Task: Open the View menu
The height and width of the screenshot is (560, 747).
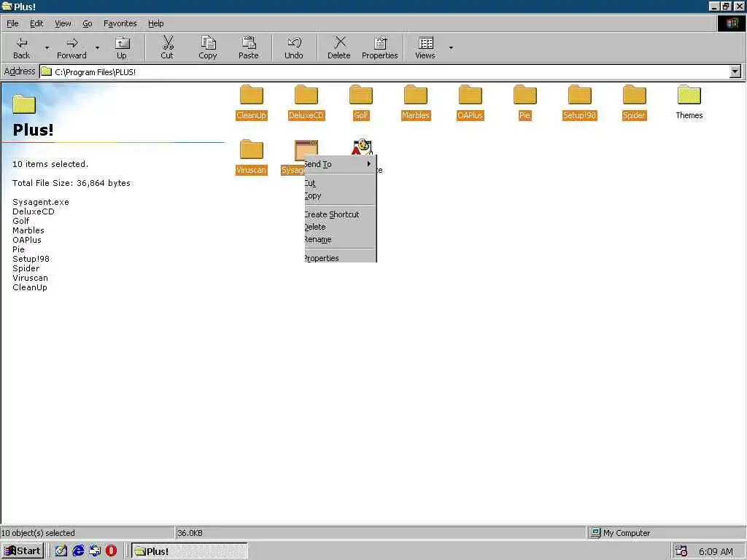Action: point(63,23)
